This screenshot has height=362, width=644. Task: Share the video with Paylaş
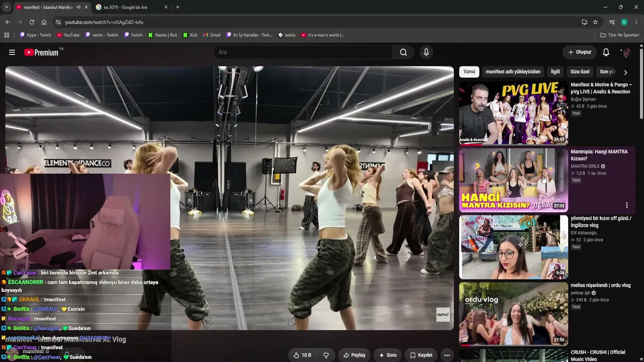354,355
